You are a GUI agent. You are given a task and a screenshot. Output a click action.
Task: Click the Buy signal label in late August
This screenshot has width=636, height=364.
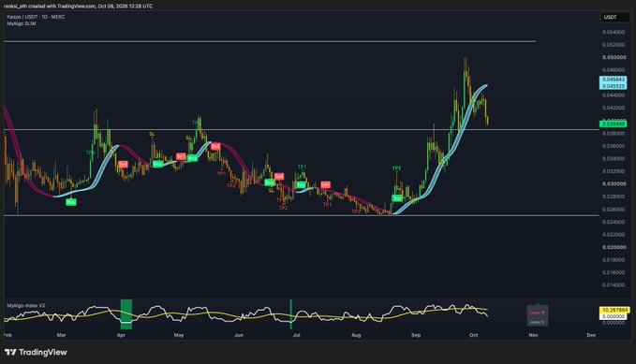[x=397, y=198]
